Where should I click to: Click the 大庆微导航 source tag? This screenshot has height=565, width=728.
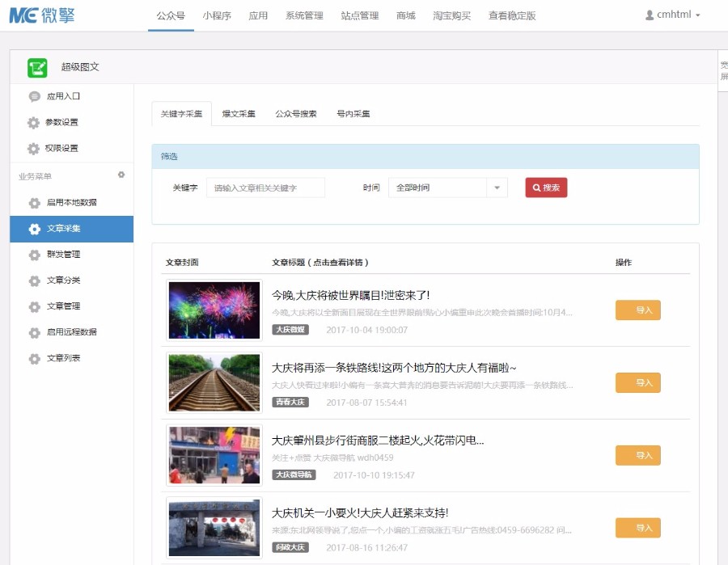point(294,475)
